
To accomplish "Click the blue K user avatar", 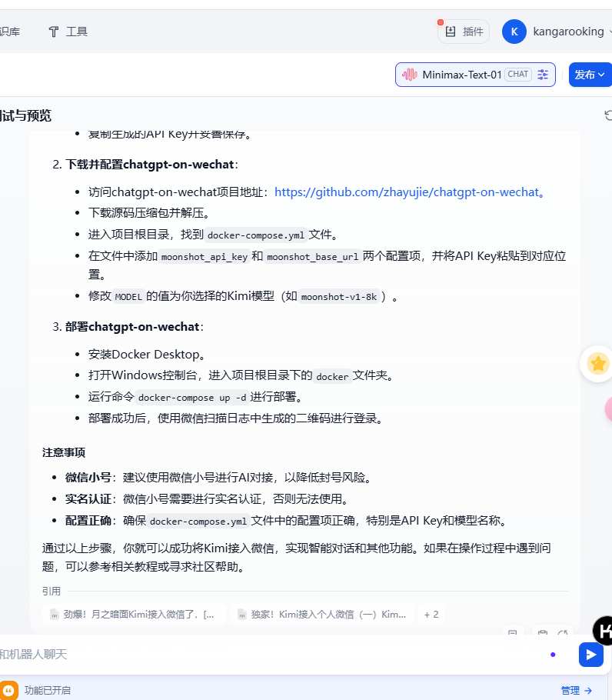I will coord(514,32).
